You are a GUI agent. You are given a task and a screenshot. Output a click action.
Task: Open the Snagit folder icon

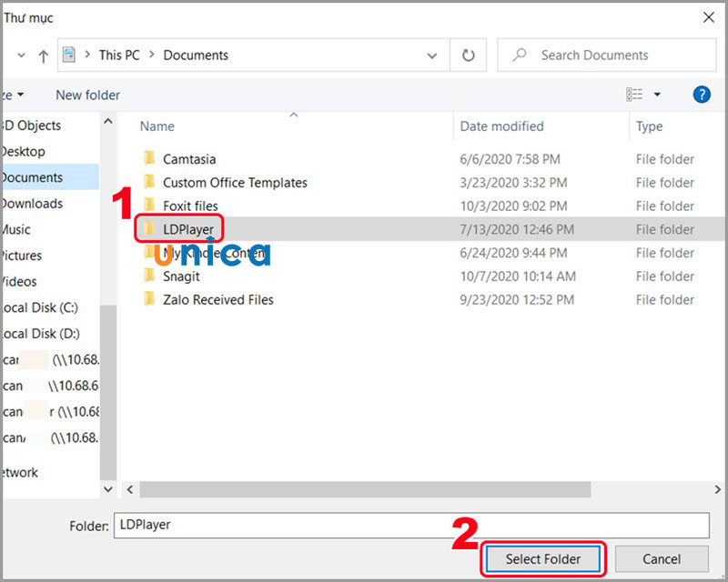click(x=151, y=276)
